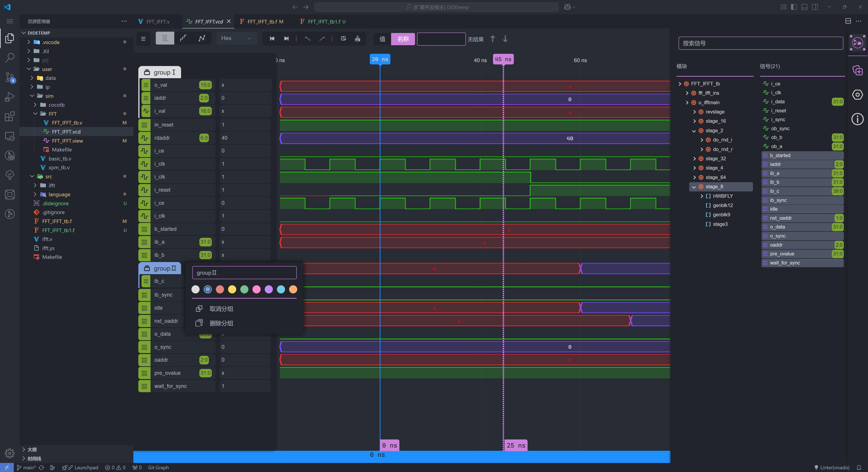Pick the yellow group color swatch

click(232, 289)
